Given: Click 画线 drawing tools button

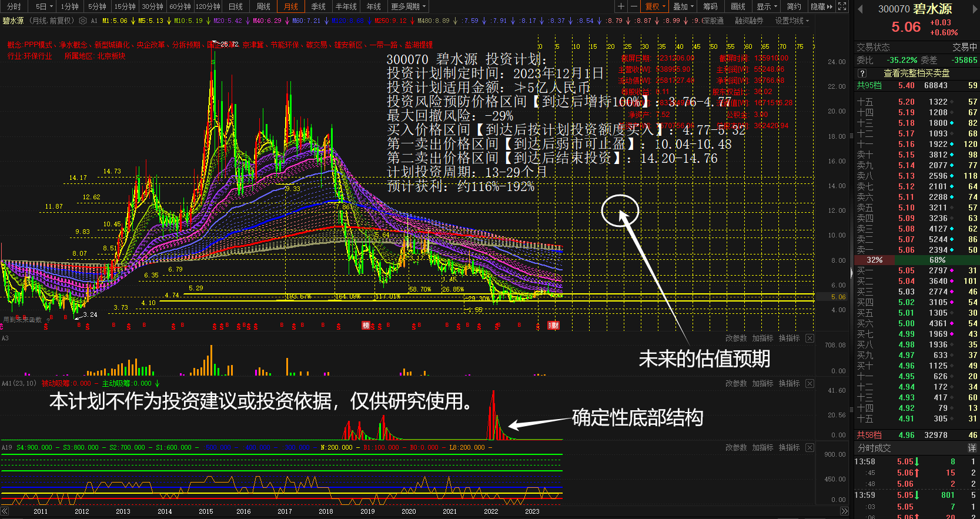Looking at the screenshot, I should coord(738,6).
